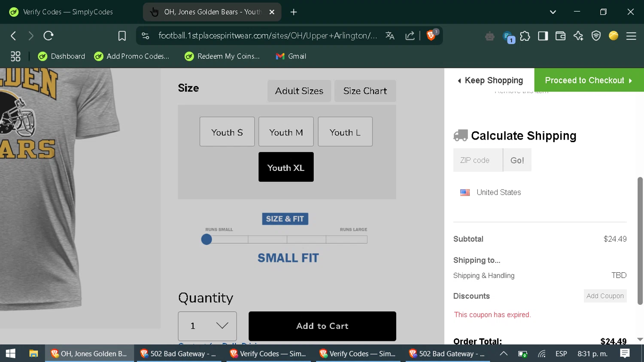Click the ZIP code field
The image size is (644, 362).
(x=478, y=160)
